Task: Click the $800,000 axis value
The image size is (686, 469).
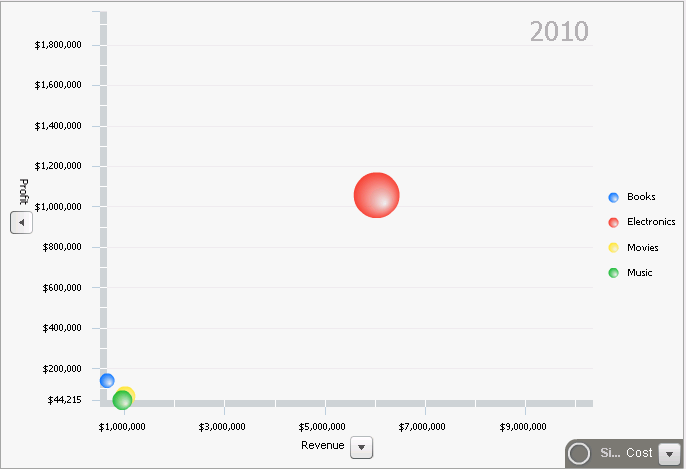Action: (62, 247)
